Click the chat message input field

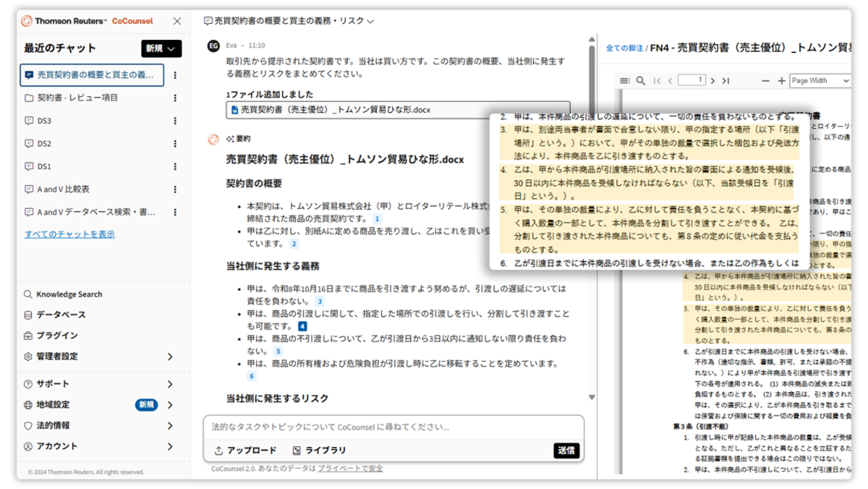pyautogui.click(x=393, y=427)
